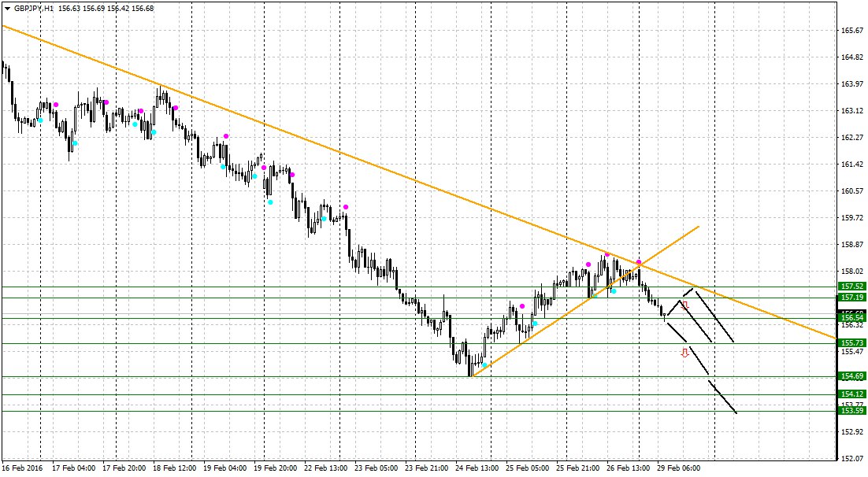Click the 160.57 price axis value
868x477 pixels.
point(852,191)
